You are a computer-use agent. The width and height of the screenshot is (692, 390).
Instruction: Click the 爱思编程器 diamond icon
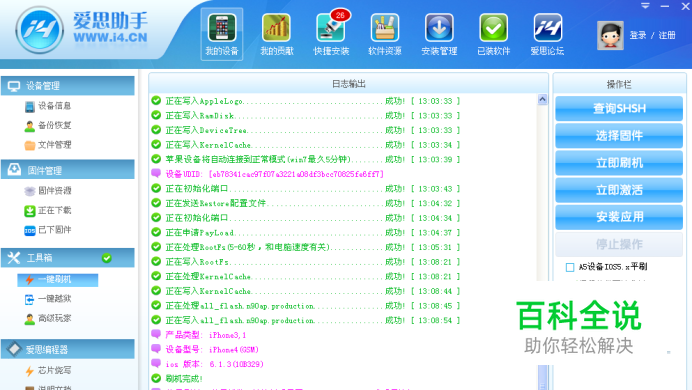pyautogui.click(x=14, y=349)
